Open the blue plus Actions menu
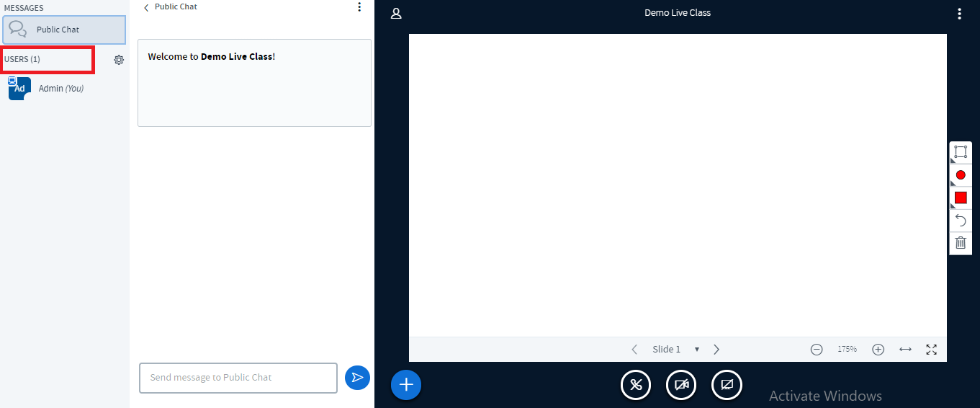Image resolution: width=980 pixels, height=408 pixels. tap(406, 385)
